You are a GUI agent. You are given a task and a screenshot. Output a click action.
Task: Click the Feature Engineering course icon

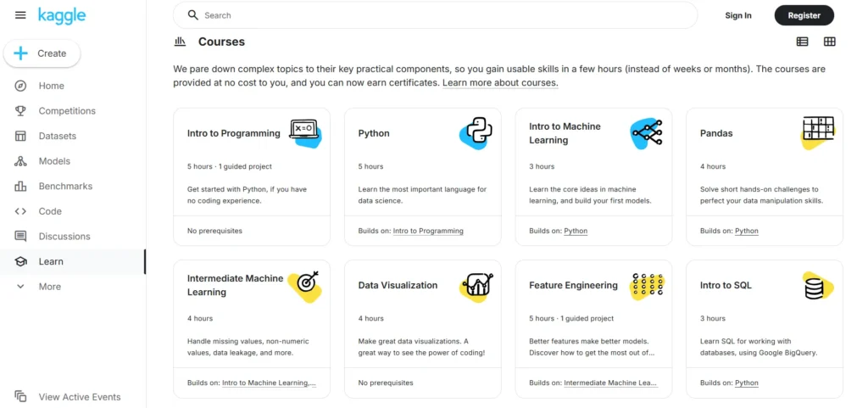click(x=647, y=286)
